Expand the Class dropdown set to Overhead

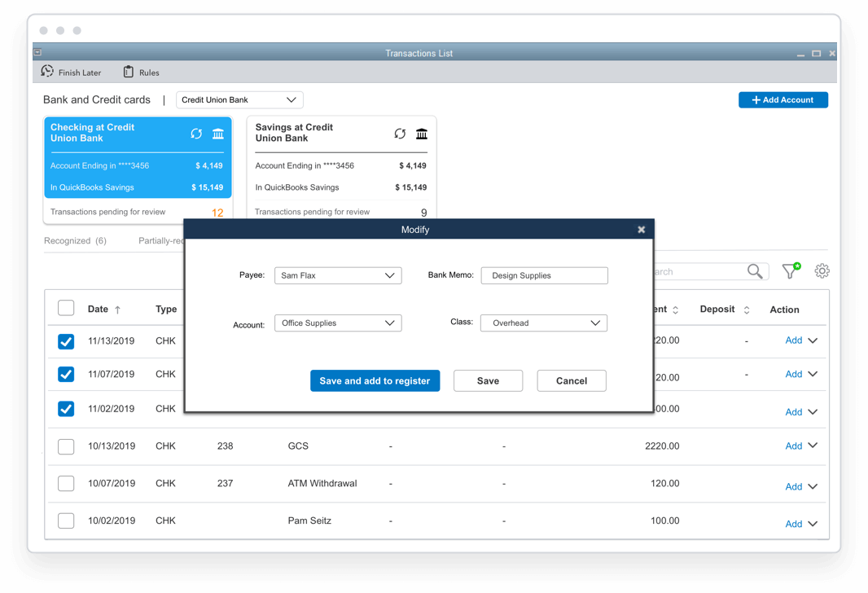click(543, 323)
